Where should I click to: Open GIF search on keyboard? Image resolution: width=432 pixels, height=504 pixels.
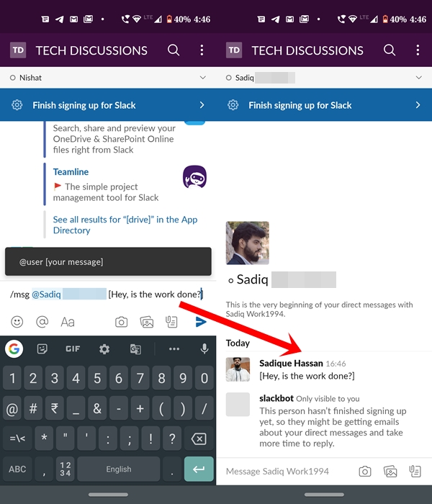pyautogui.click(x=73, y=348)
